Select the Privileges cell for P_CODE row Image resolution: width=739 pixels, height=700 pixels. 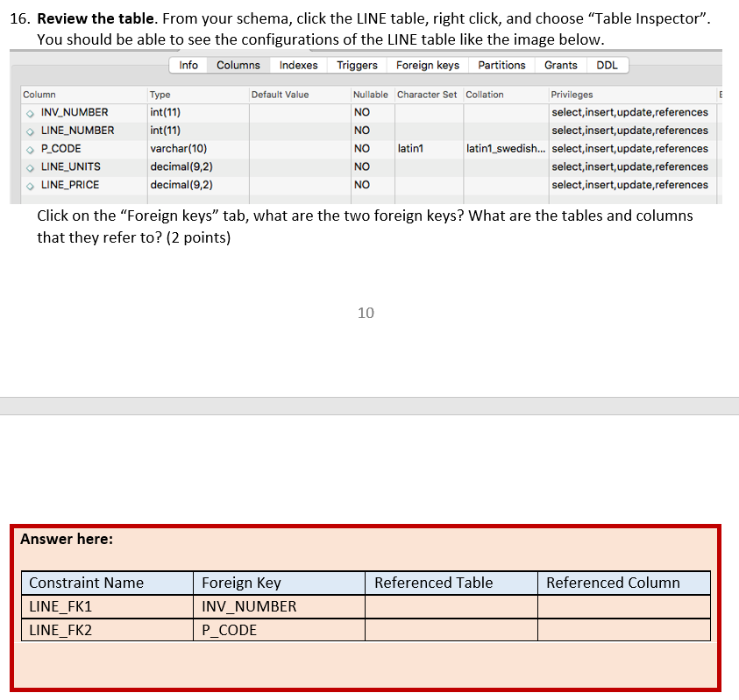point(629,148)
